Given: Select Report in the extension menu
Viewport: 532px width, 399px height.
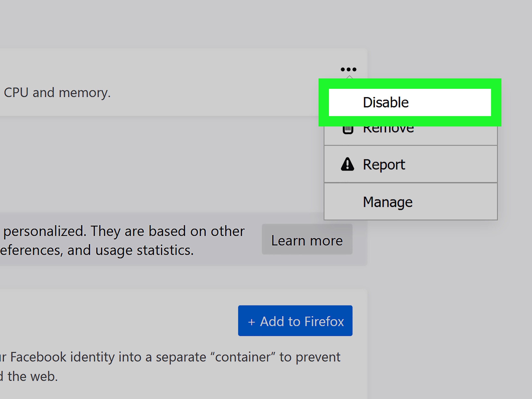Looking at the screenshot, I should tap(384, 165).
